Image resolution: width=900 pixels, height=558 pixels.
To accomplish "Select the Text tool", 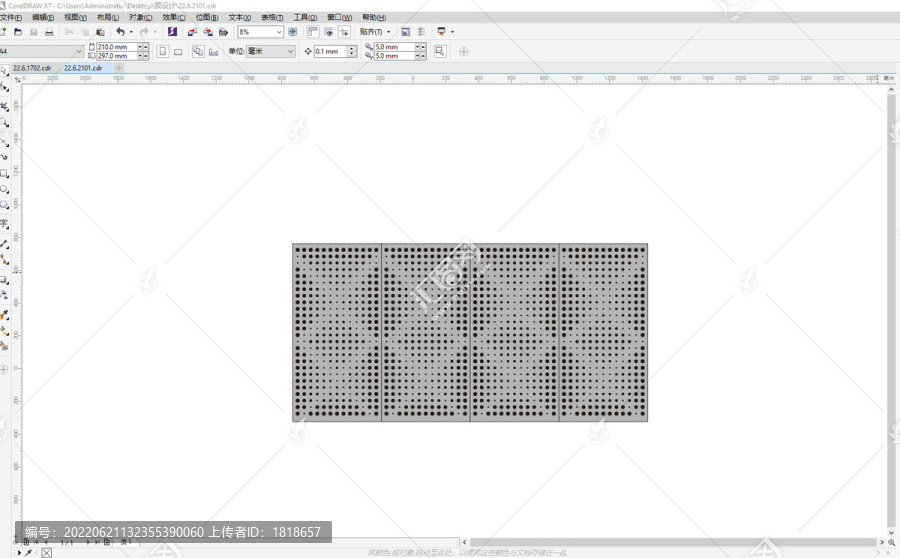I will click(x=4, y=223).
